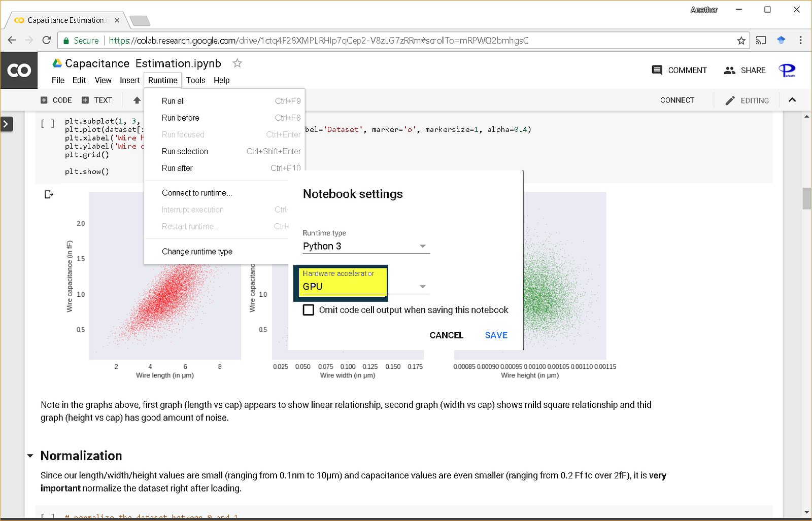812x521 pixels.
Task: Click the CANCEL button in dialog
Action: pyautogui.click(x=447, y=335)
